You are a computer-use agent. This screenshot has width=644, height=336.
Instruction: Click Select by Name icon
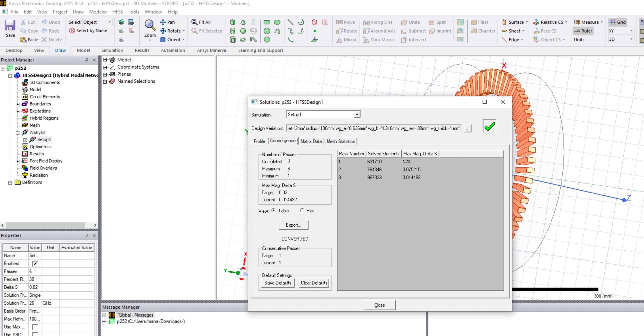[72, 31]
